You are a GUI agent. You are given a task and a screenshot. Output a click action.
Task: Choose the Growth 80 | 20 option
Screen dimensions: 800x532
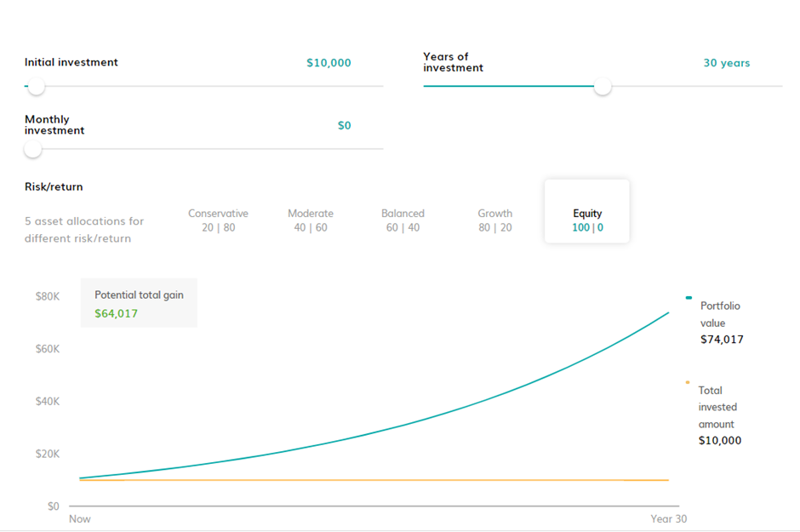coord(495,220)
